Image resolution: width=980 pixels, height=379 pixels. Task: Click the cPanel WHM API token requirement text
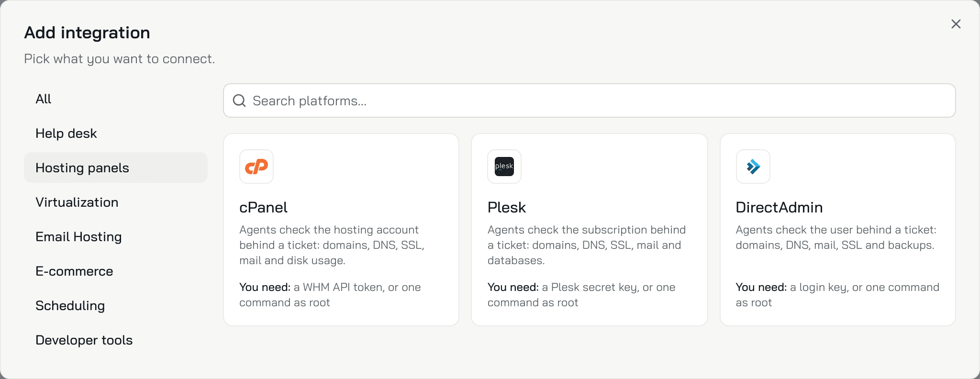(330, 295)
